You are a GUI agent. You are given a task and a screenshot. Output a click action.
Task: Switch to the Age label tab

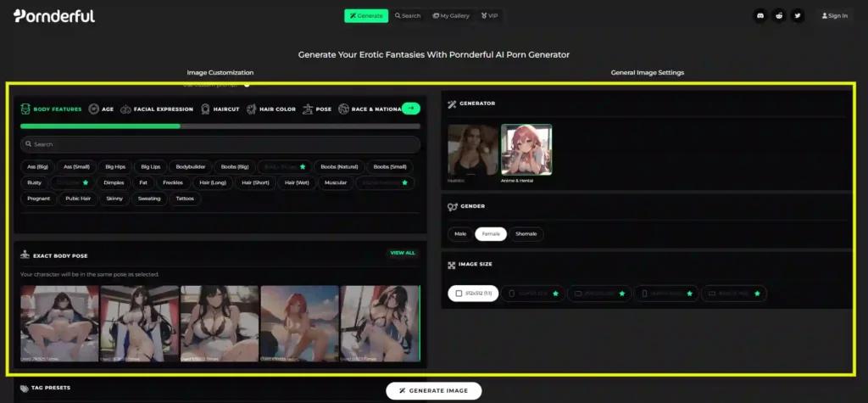click(108, 109)
